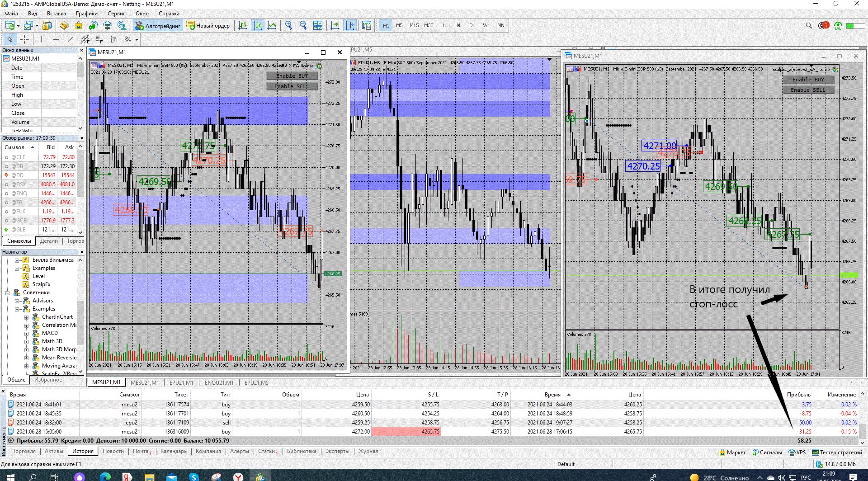Toggle the Алготрейдинг button
Viewport: 868px width, 481px height.
pyautogui.click(x=158, y=26)
